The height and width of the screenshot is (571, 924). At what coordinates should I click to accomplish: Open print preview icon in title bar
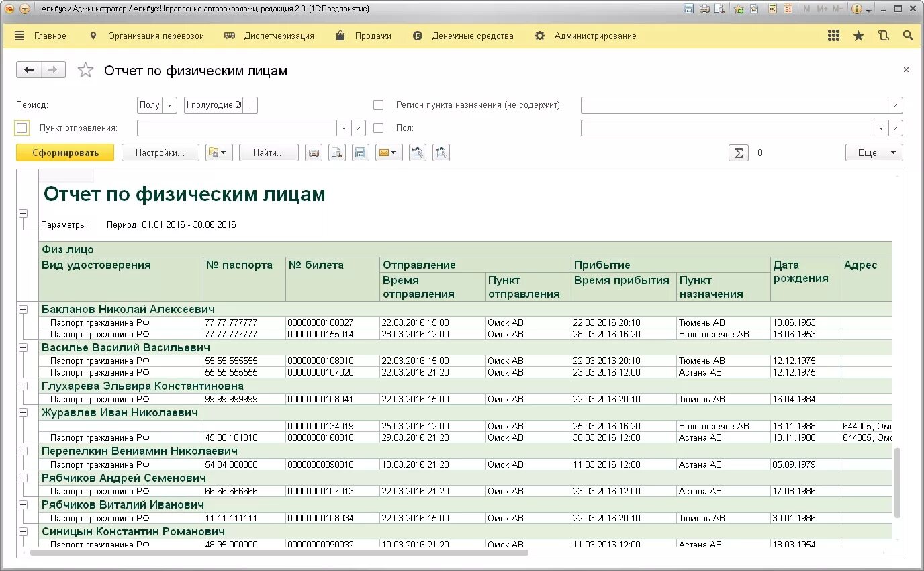[720, 9]
